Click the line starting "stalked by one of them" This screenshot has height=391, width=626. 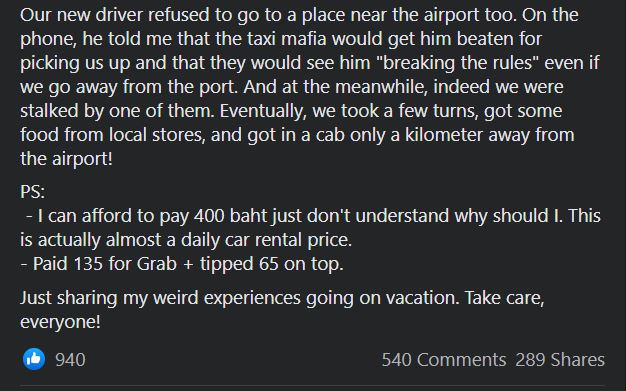pos(291,111)
